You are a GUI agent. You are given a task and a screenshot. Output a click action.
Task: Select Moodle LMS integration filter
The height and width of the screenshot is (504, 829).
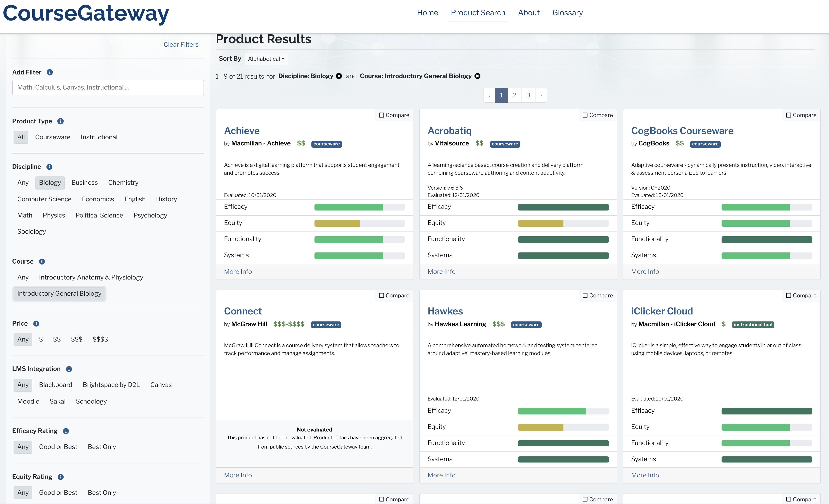click(28, 401)
